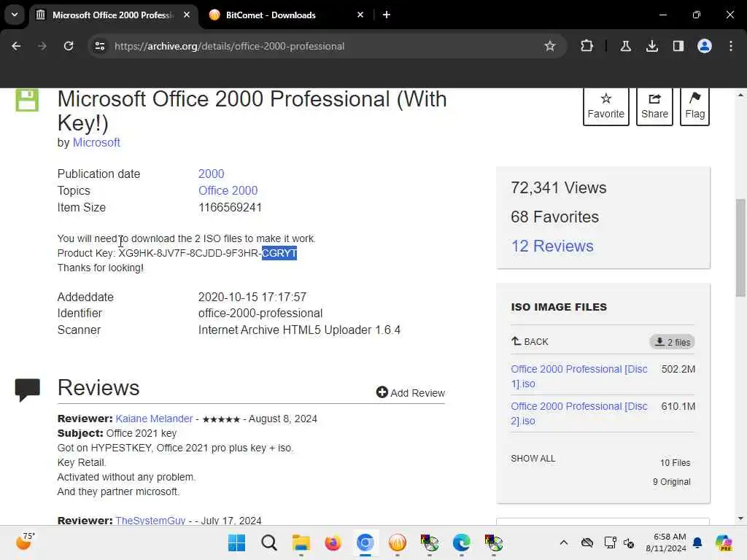Viewport: 747px width, 560px height.
Task: Click the page vertical scrollbar thumb
Action: (x=740, y=248)
